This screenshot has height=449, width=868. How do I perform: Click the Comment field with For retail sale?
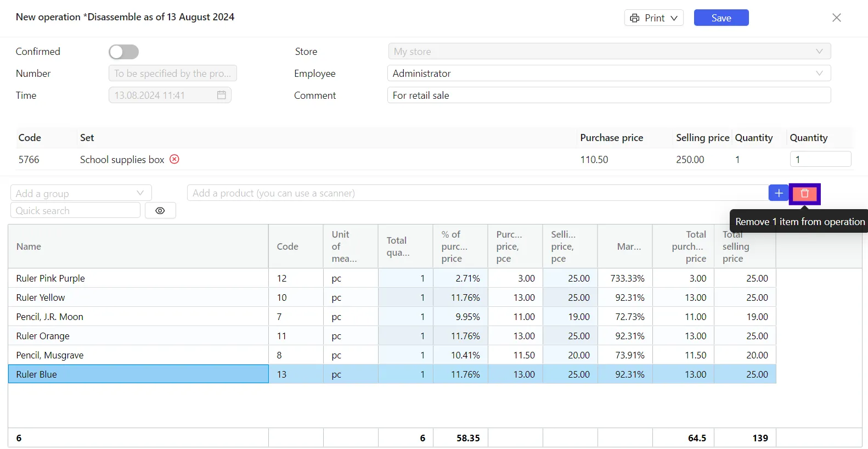pyautogui.click(x=609, y=95)
